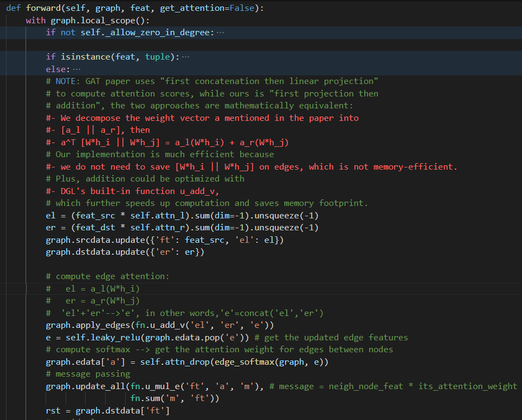
Task: Click the '# NOTE: GAT paper uses' comment
Action: coord(212,81)
